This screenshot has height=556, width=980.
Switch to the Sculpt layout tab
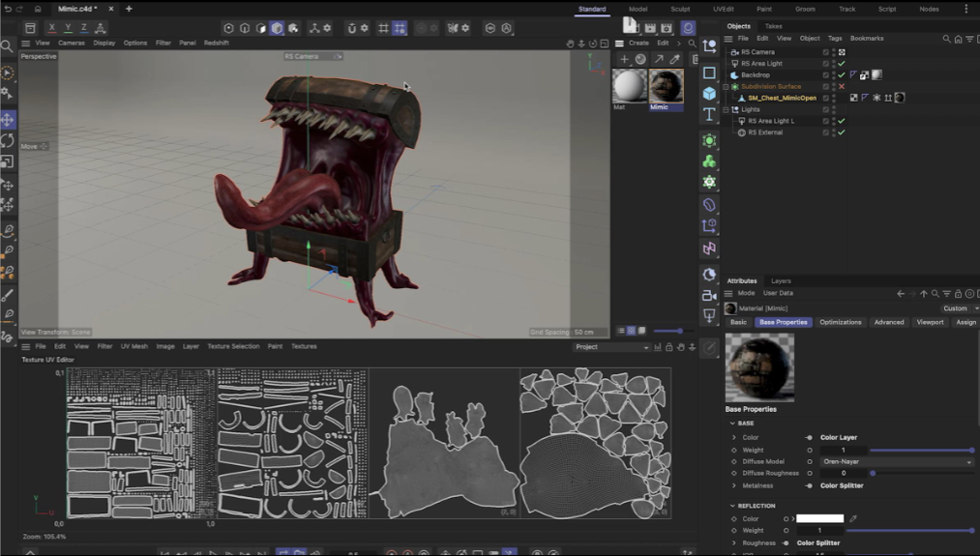pyautogui.click(x=680, y=9)
